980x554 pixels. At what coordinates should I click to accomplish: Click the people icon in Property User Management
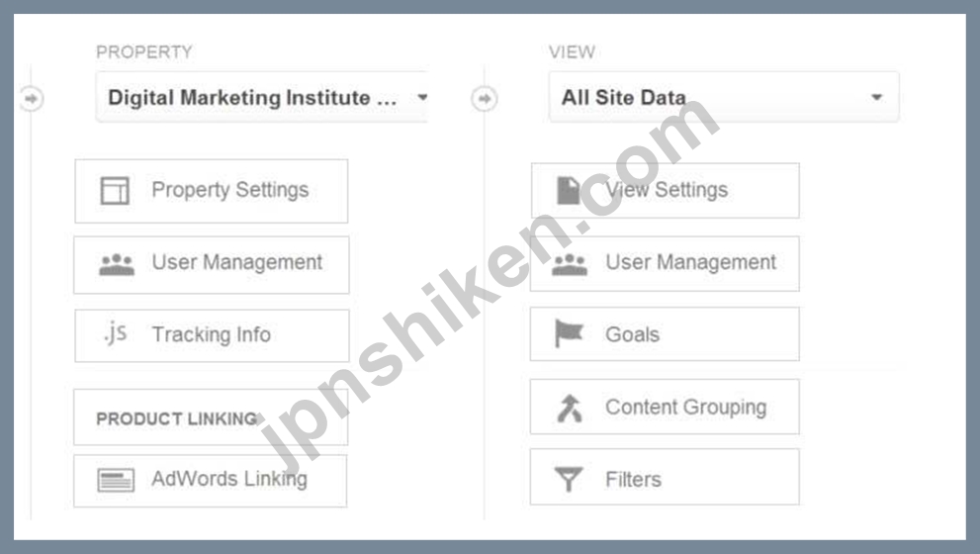pyautogui.click(x=117, y=264)
